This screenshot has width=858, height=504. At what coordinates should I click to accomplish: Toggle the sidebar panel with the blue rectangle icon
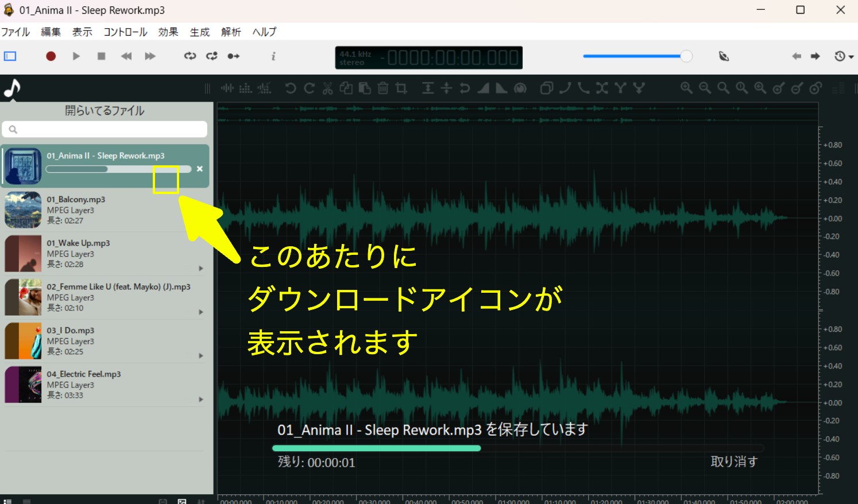click(x=10, y=56)
